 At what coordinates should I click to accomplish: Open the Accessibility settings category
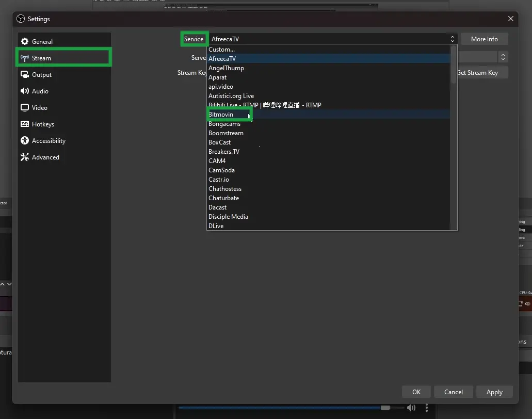(x=64, y=140)
